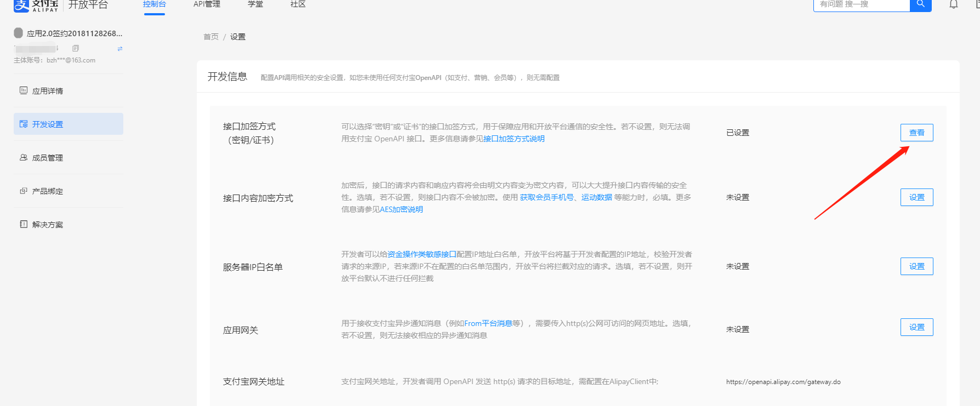Image resolution: width=980 pixels, height=406 pixels.
Task: Open the AES加密说明 link
Action: pyautogui.click(x=401, y=209)
